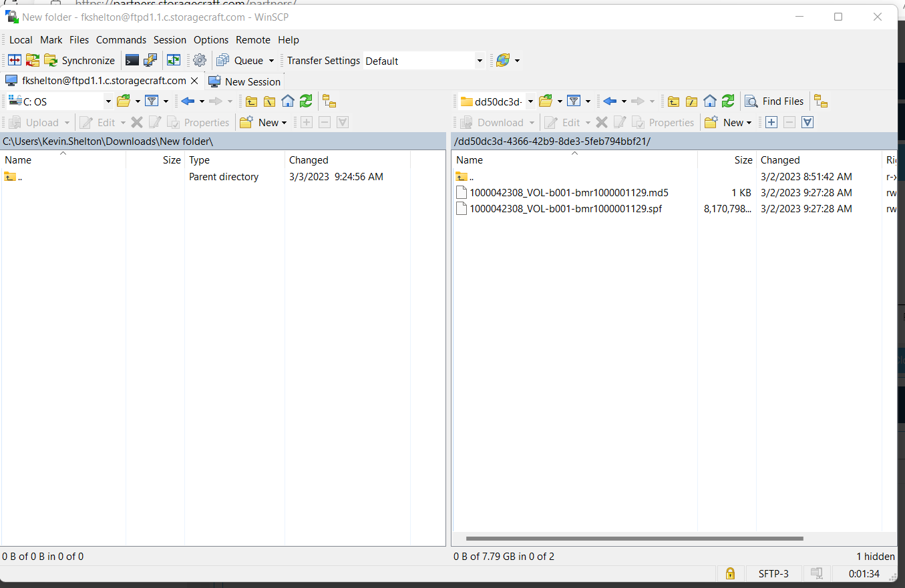Open the Commands menu

click(x=121, y=40)
